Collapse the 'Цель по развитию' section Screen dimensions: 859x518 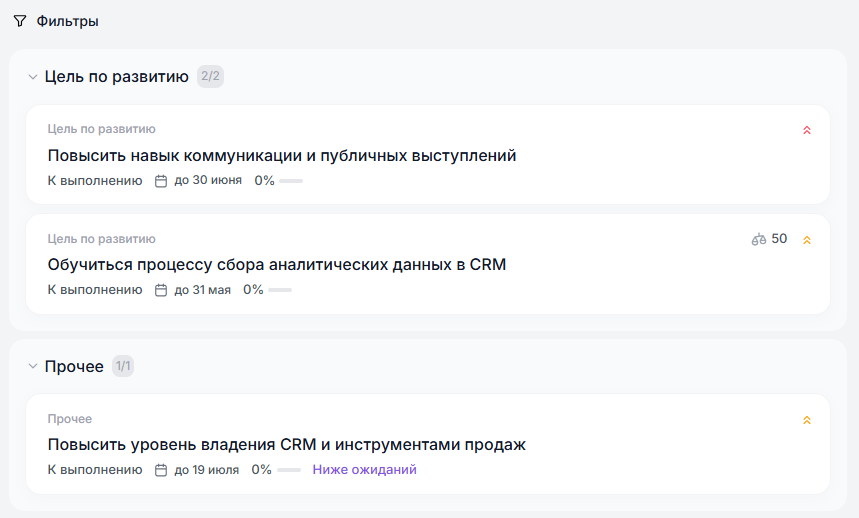coord(33,77)
